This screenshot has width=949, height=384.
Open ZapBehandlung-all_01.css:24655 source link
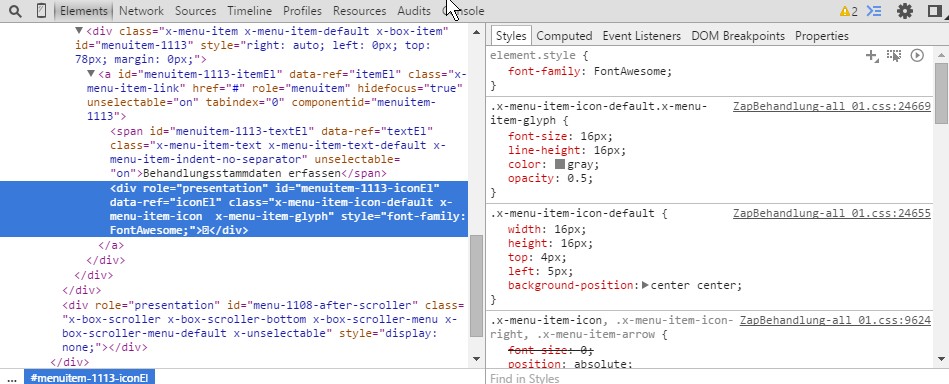tap(832, 213)
